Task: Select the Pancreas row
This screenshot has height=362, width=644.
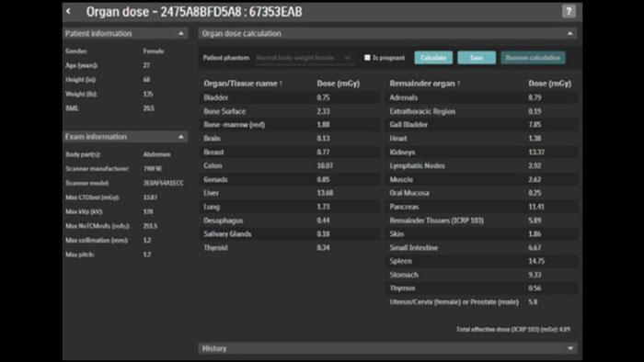Action: pyautogui.click(x=482, y=207)
